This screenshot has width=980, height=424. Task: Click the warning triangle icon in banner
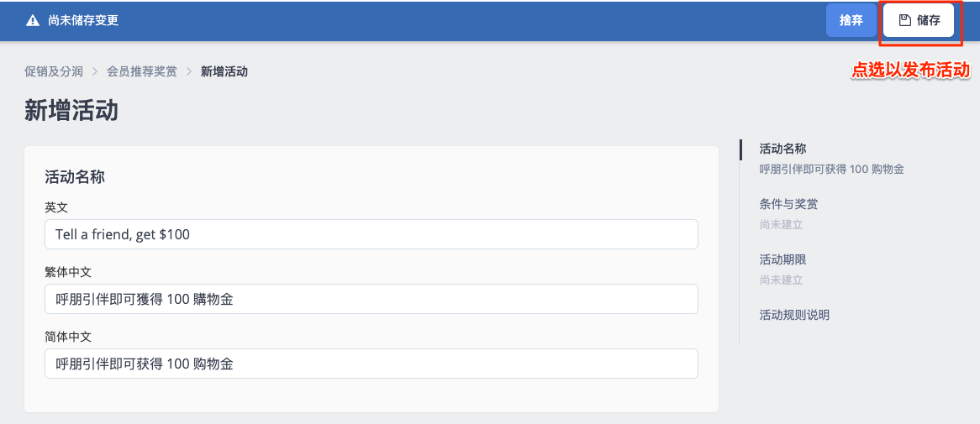(32, 21)
